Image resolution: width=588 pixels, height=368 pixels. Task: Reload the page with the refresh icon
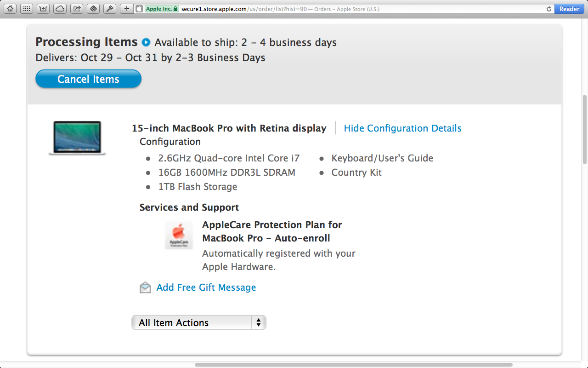click(548, 9)
